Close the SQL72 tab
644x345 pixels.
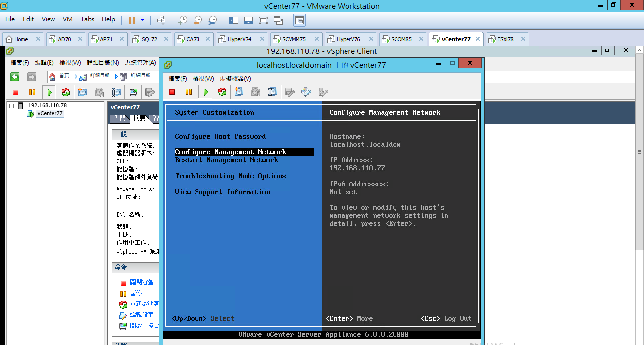[166, 39]
